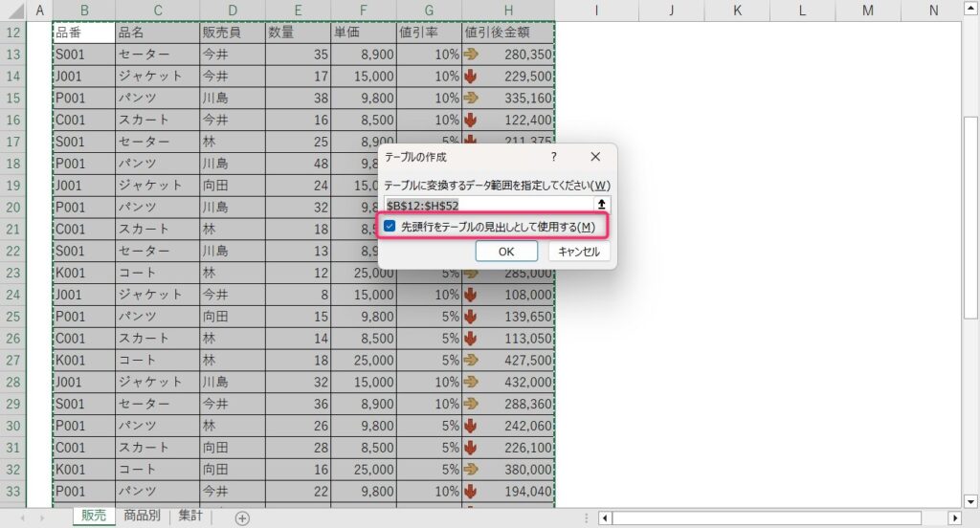Image resolution: width=980 pixels, height=528 pixels.
Task: Select the 販売 sheet tab
Action: [94, 517]
